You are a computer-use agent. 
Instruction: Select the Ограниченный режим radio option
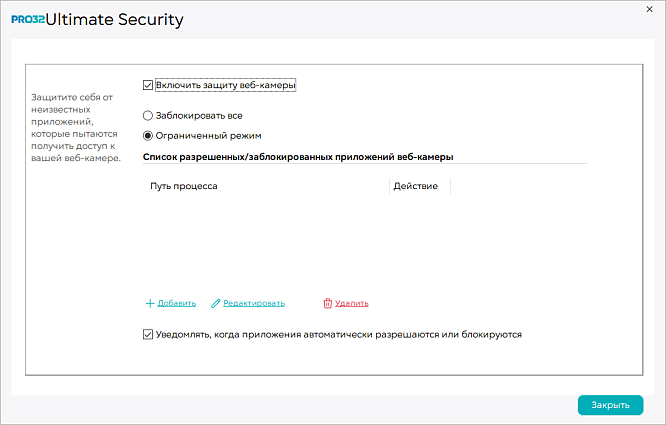point(148,136)
